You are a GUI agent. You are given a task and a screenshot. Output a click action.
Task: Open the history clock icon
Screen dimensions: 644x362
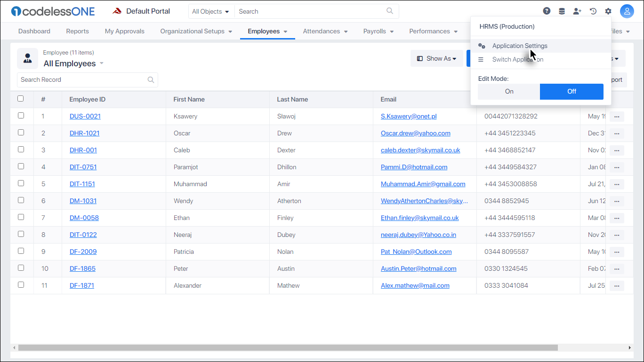(593, 11)
